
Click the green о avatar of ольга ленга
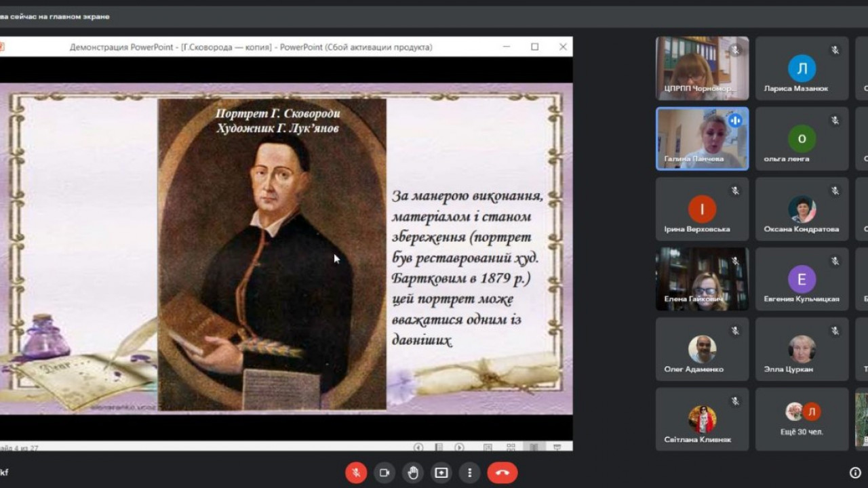[802, 138]
